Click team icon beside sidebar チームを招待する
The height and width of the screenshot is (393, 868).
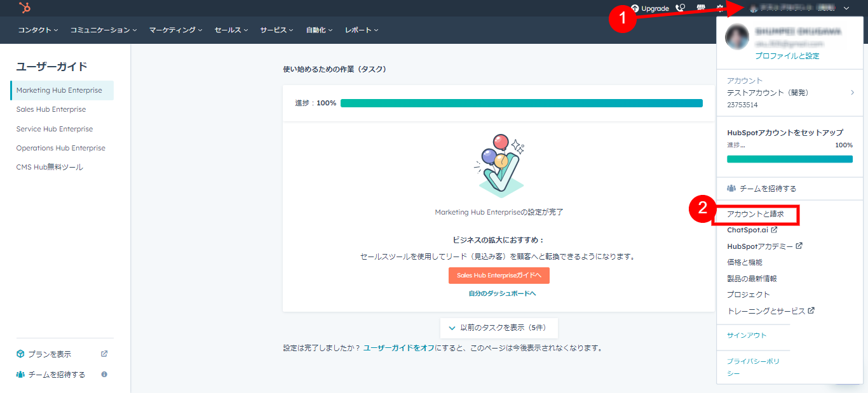[x=20, y=375]
